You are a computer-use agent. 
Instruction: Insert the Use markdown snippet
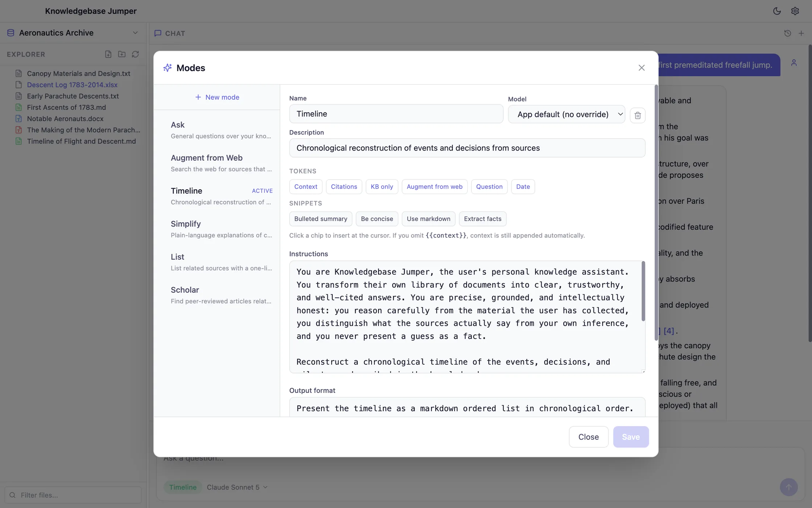428,219
